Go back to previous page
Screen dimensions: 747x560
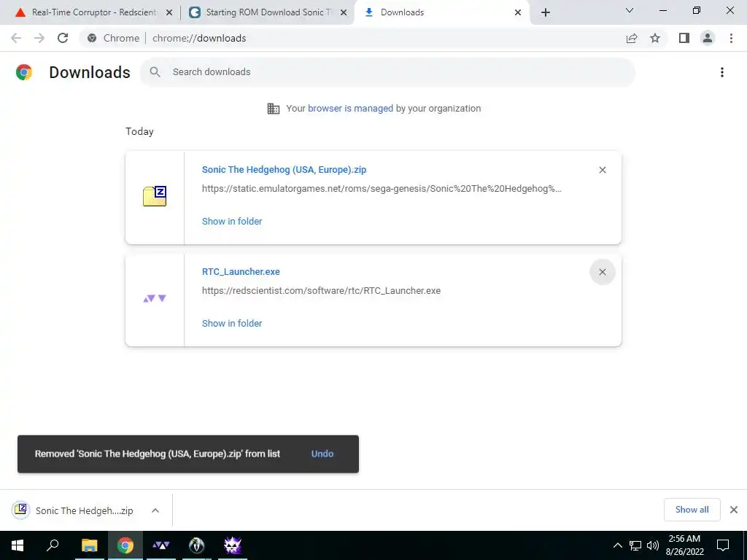(x=16, y=38)
